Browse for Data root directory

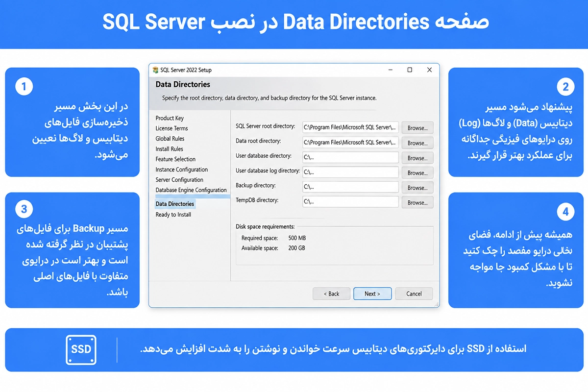click(x=417, y=143)
